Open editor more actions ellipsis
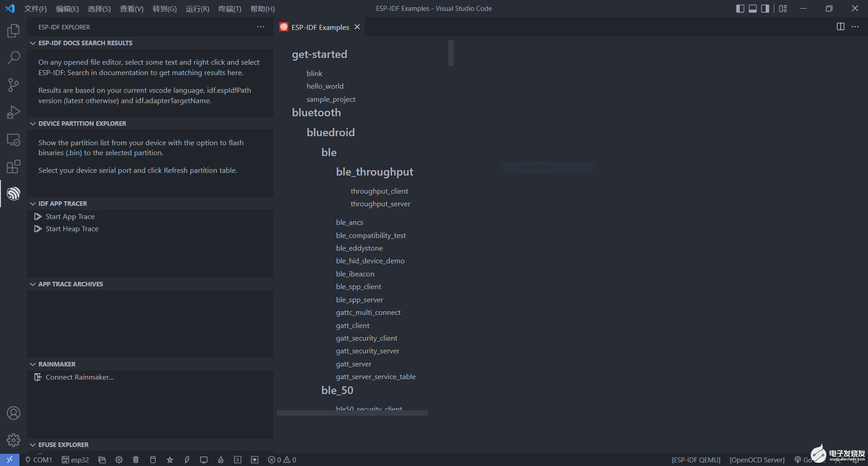This screenshot has width=868, height=466. 855,27
